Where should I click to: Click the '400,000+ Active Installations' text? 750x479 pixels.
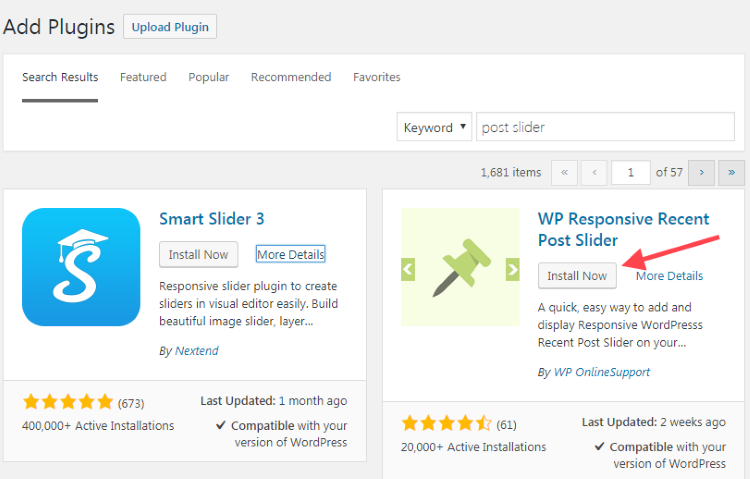click(98, 425)
